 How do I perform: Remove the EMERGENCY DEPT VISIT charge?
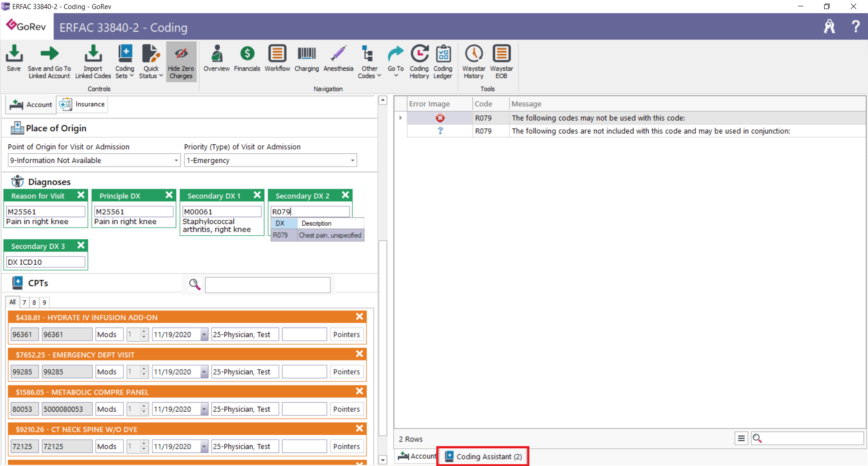(359, 354)
